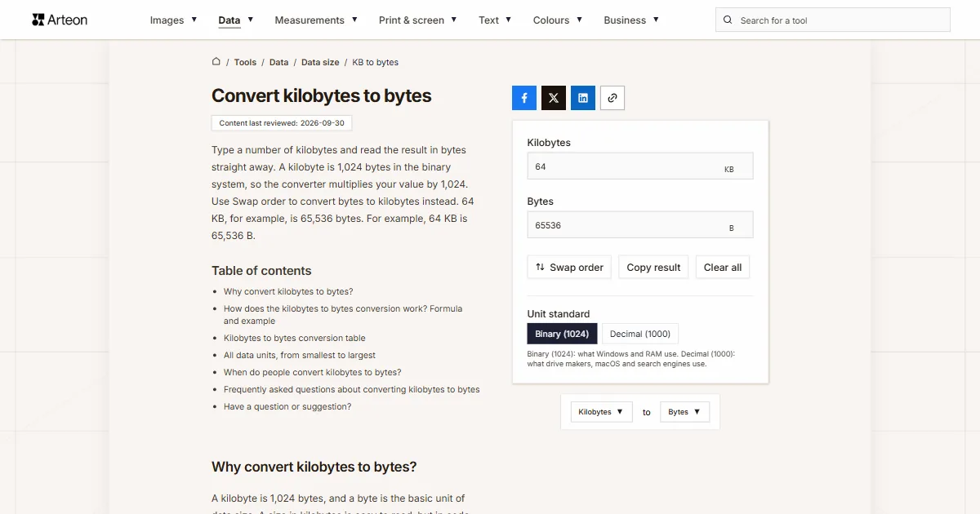The image size is (980, 514).
Task: Open the Tools breadcrumb link
Action: pyautogui.click(x=245, y=62)
